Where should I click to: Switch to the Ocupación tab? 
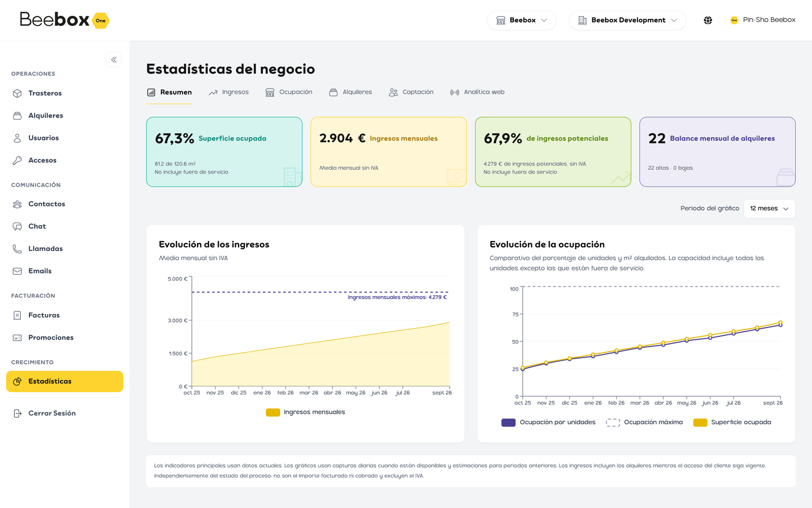289,92
